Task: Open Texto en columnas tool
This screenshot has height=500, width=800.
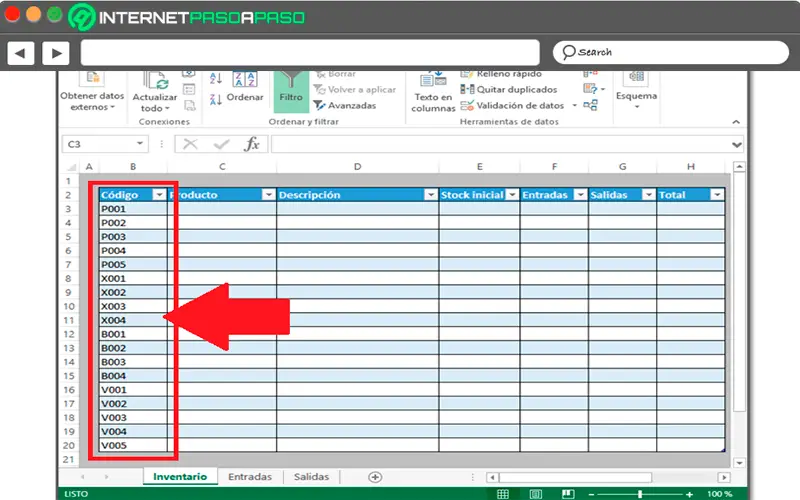Action: 433,93
